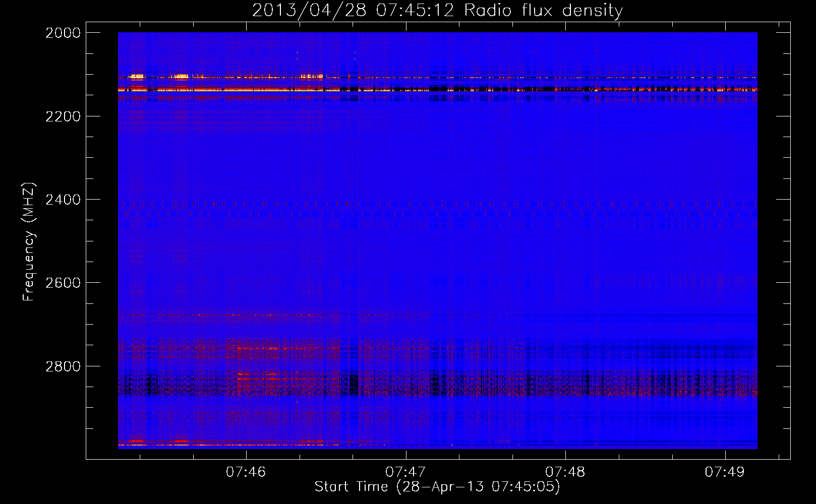Click the 07:48 time tick label

pyautogui.click(x=565, y=472)
